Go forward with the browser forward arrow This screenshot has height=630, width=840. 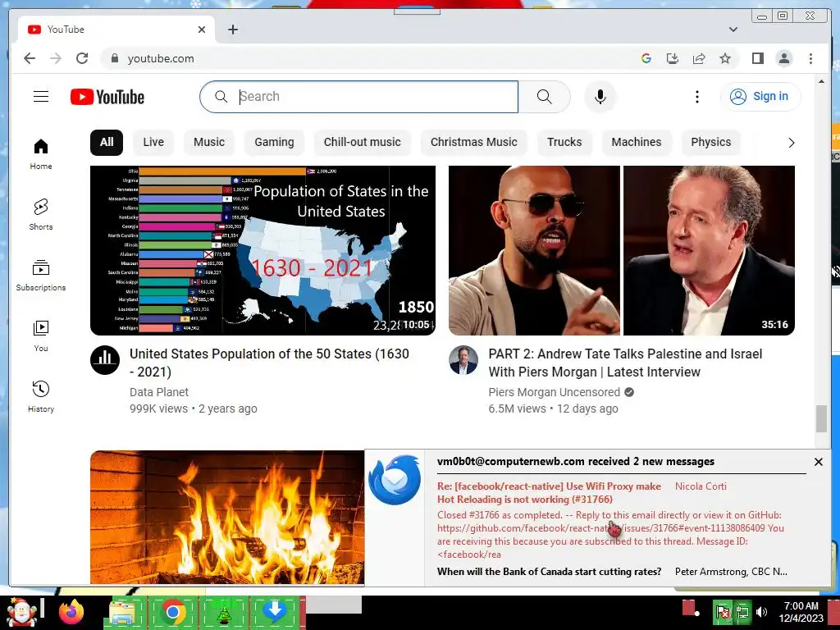click(x=56, y=58)
